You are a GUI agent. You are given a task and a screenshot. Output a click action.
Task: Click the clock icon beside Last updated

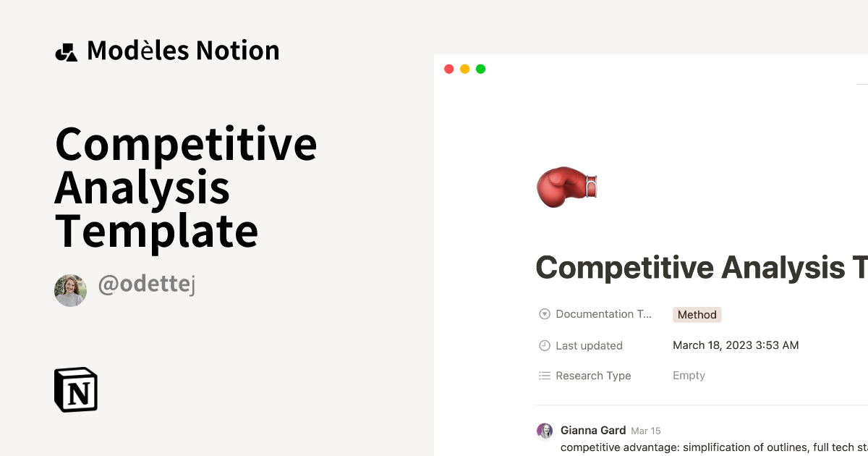coord(544,345)
